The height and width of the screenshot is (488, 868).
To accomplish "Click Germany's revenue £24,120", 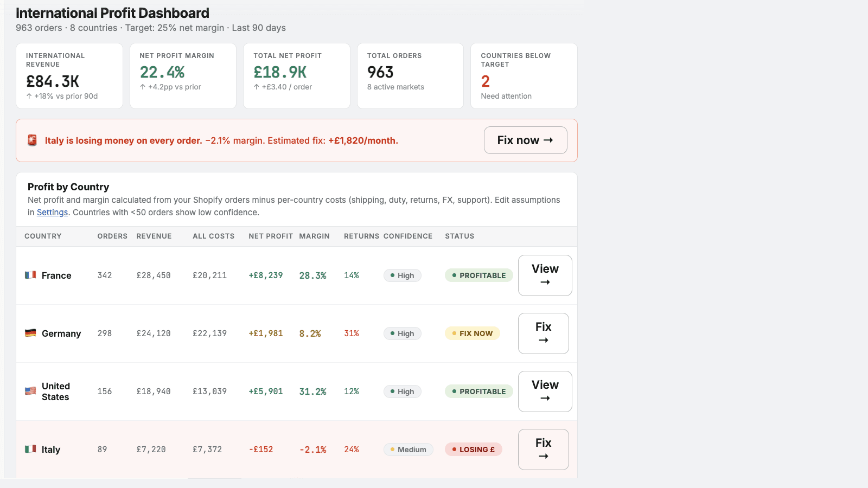I will point(154,333).
